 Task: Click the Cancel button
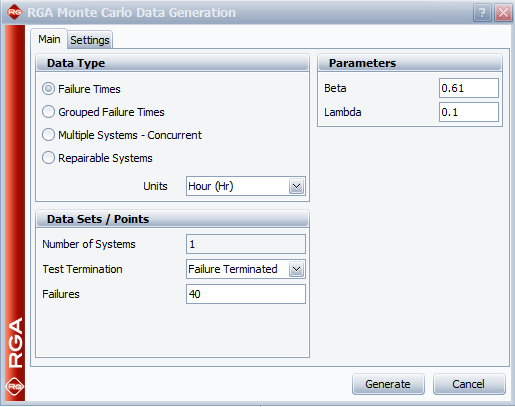pos(469,384)
